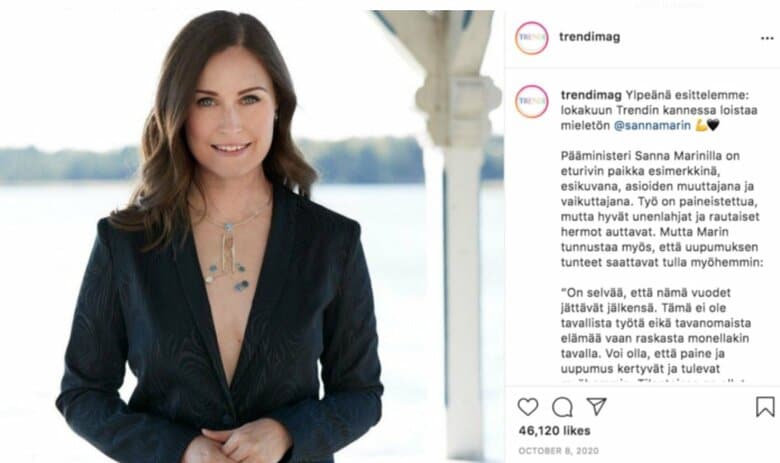Open comments with the speech bubble icon

click(562, 406)
